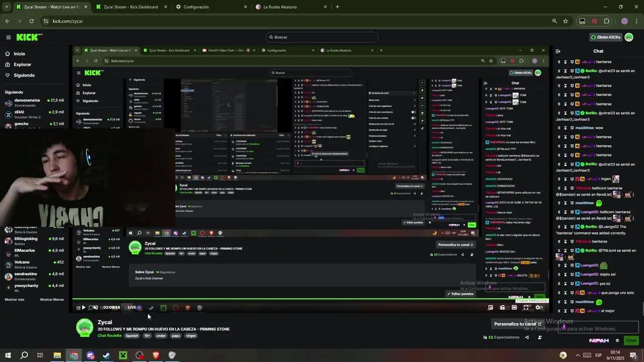Open yosoychanty channel in the sidebar

click(34, 288)
